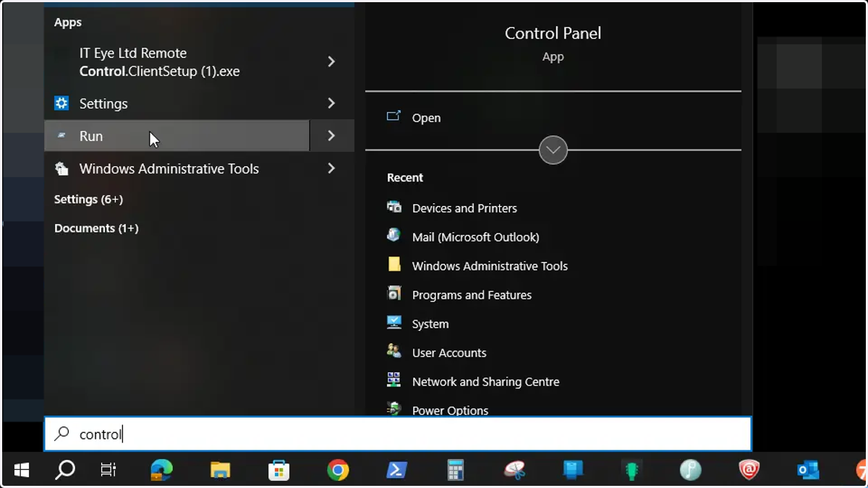This screenshot has width=868, height=488.
Task: Click the Power Options icon
Action: (x=394, y=409)
